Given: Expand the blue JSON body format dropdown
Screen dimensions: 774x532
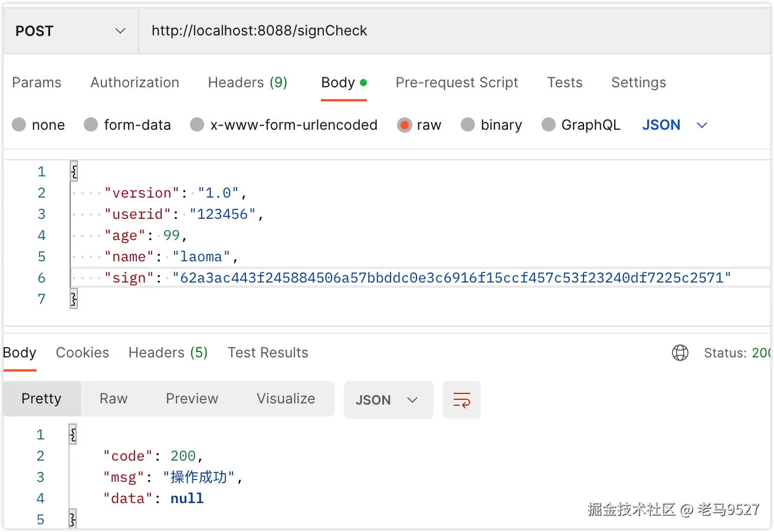Looking at the screenshot, I should point(674,125).
